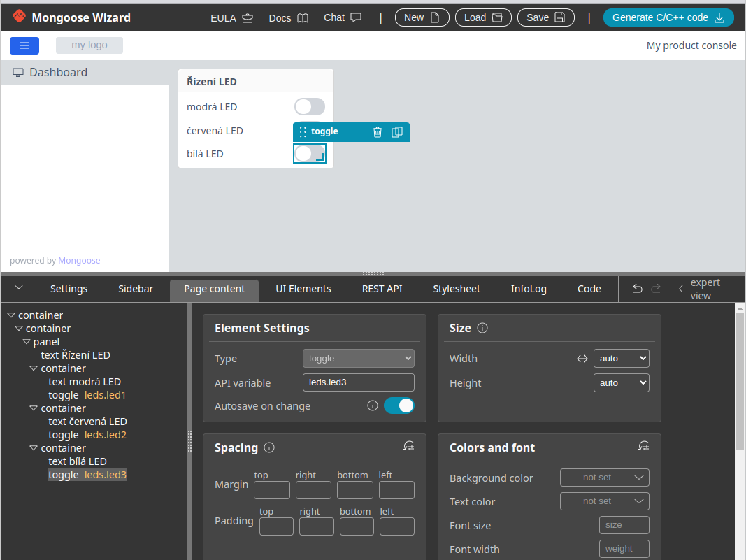This screenshot has width=746, height=560.
Task: Open the Width auto dropdown
Action: click(x=621, y=359)
